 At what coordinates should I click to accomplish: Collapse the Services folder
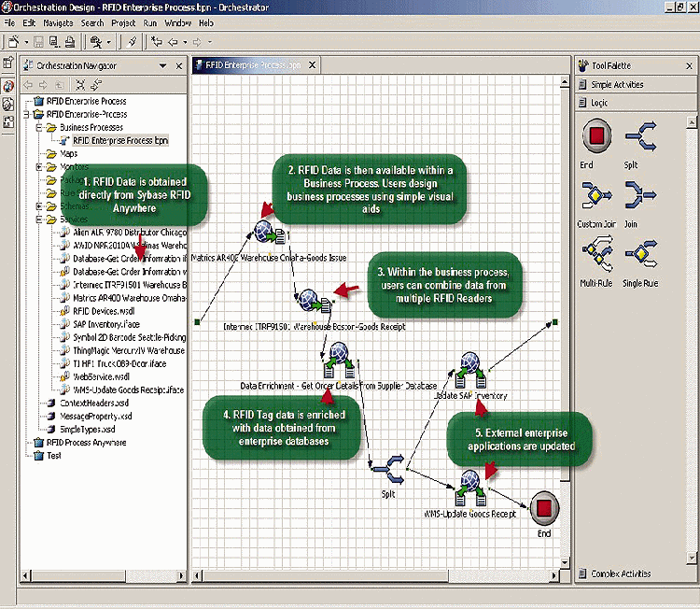(39, 220)
